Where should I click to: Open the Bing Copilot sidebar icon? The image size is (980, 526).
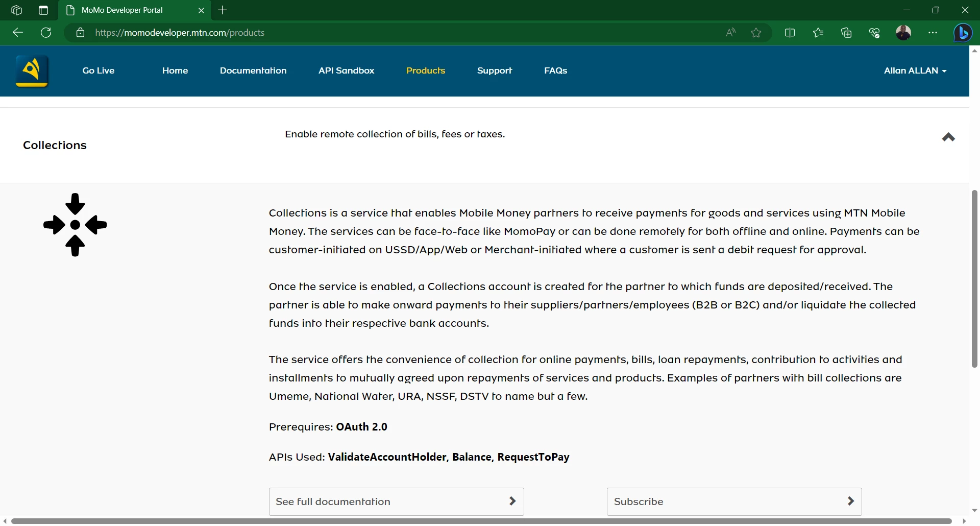click(x=963, y=33)
